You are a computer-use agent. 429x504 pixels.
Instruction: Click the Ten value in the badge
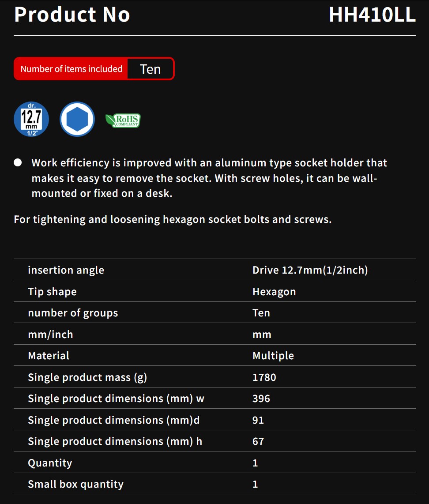tap(151, 69)
